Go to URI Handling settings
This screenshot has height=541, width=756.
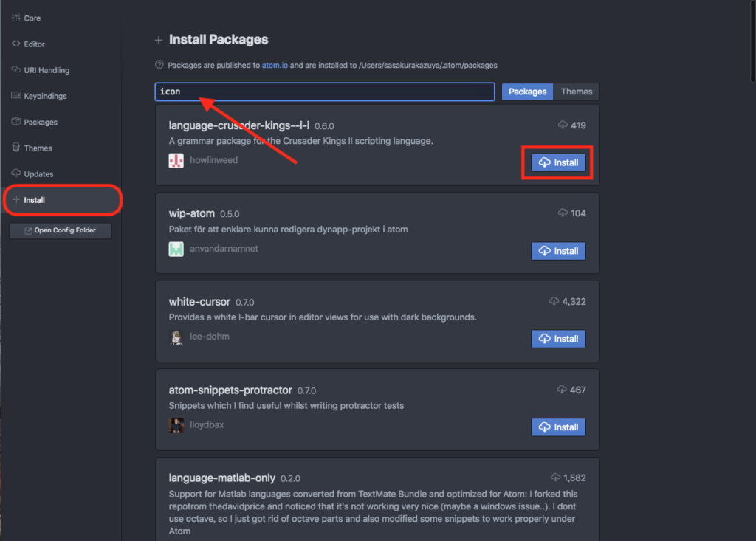[61, 70]
